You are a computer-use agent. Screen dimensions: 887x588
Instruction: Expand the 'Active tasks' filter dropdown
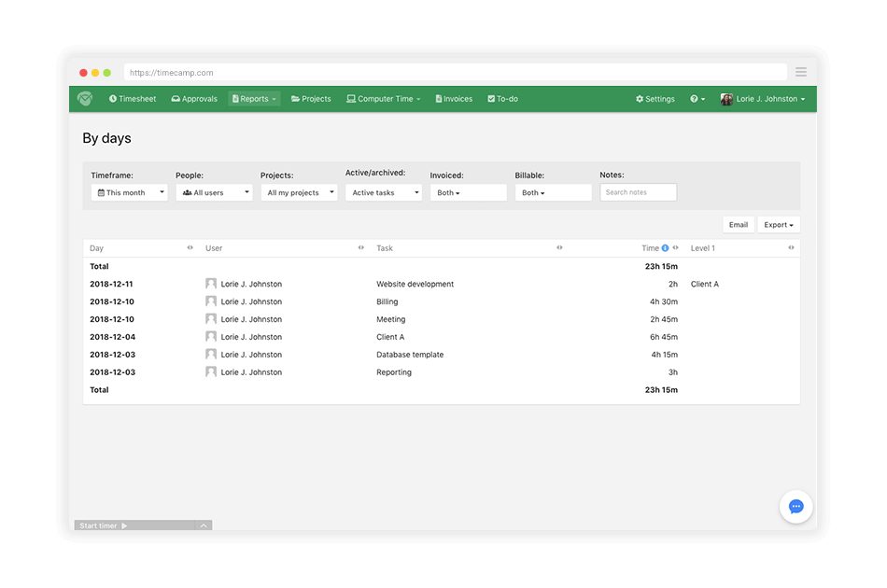383,193
